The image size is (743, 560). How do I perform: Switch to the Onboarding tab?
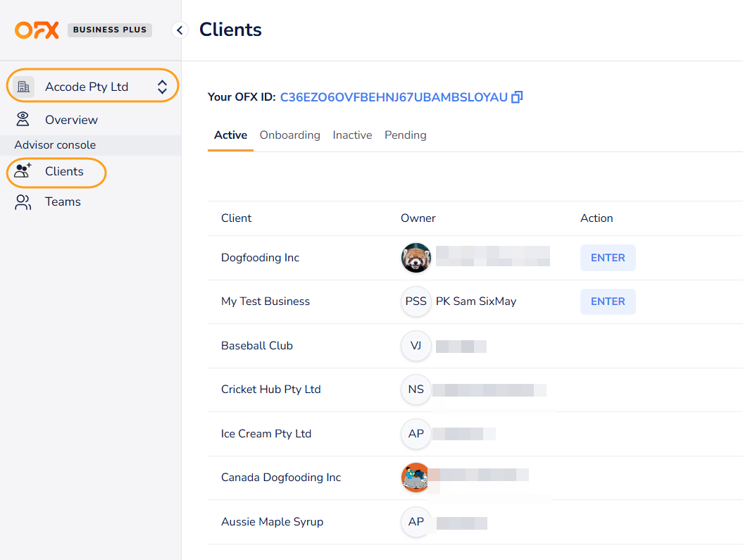click(290, 135)
